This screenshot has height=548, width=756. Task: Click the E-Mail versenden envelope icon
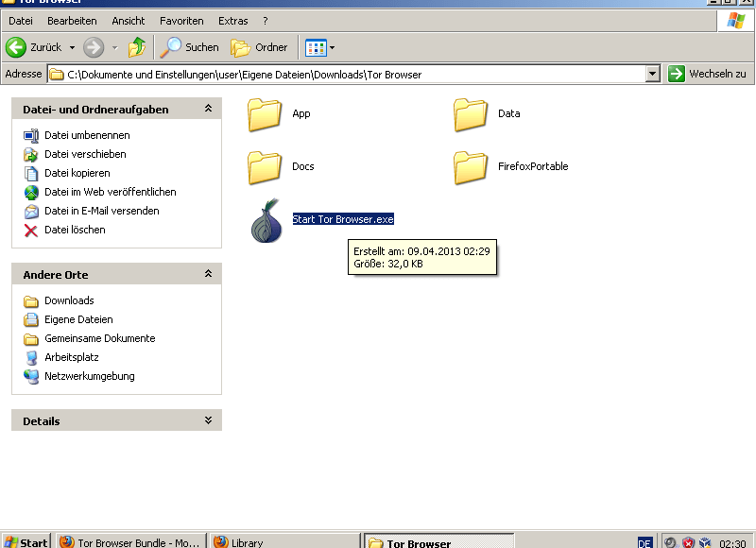(x=31, y=211)
